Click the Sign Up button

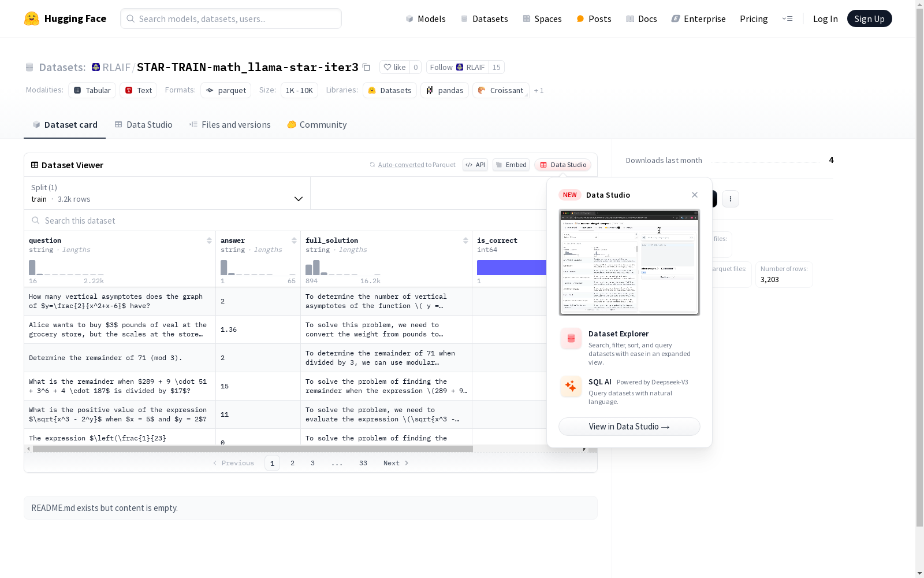(869, 18)
